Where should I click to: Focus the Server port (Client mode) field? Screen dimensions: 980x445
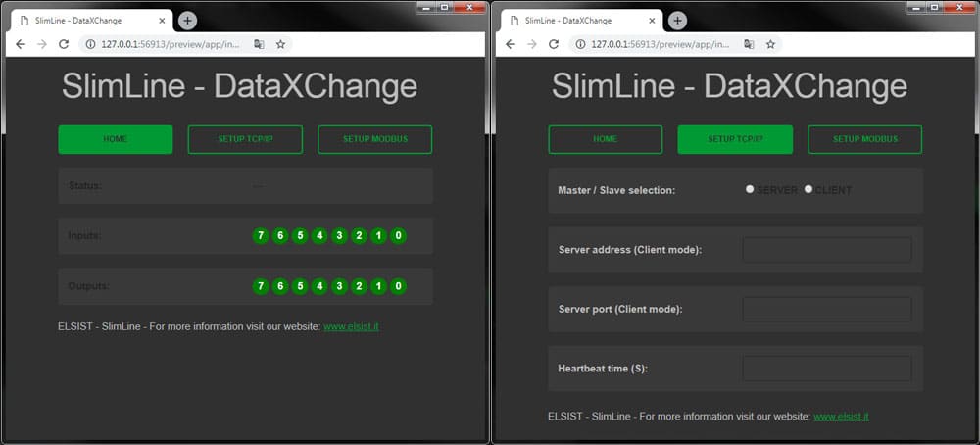[x=827, y=310]
